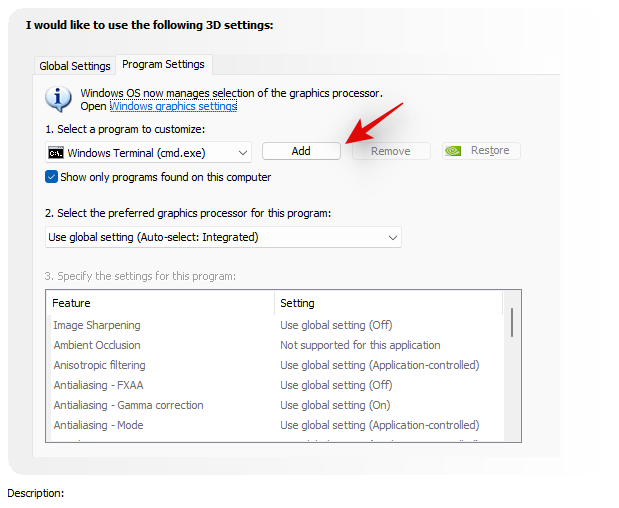Select the Image Sharpening feature row
Screen dimensions: 619x508
pos(97,325)
